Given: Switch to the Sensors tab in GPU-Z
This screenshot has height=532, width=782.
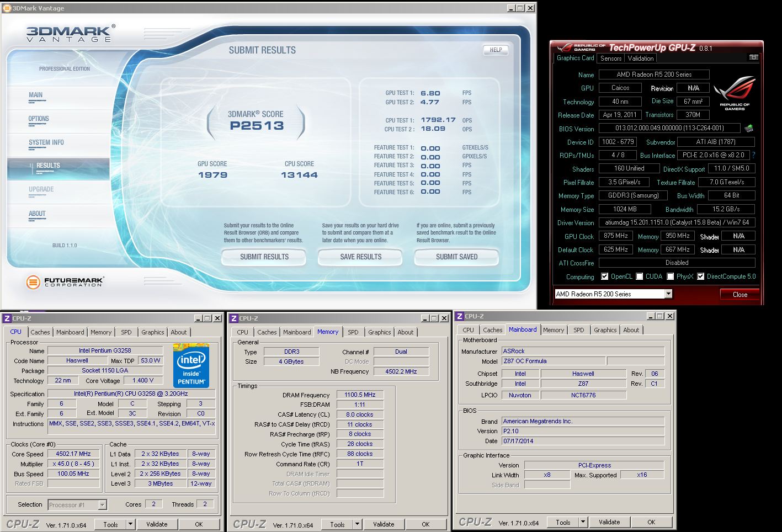Looking at the screenshot, I should tap(611, 58).
